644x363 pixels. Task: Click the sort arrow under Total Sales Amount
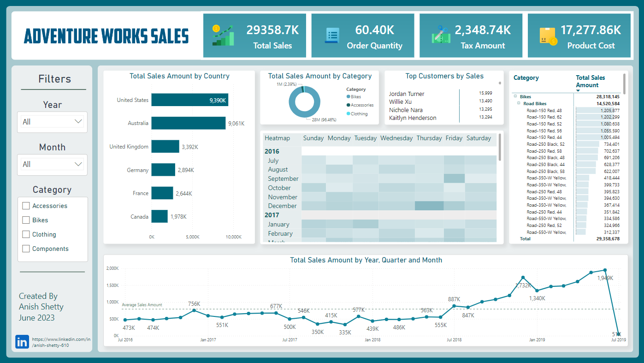[579, 90]
